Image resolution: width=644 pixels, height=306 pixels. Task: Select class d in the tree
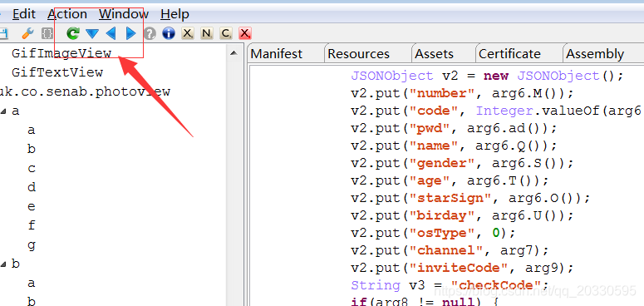tap(32, 187)
